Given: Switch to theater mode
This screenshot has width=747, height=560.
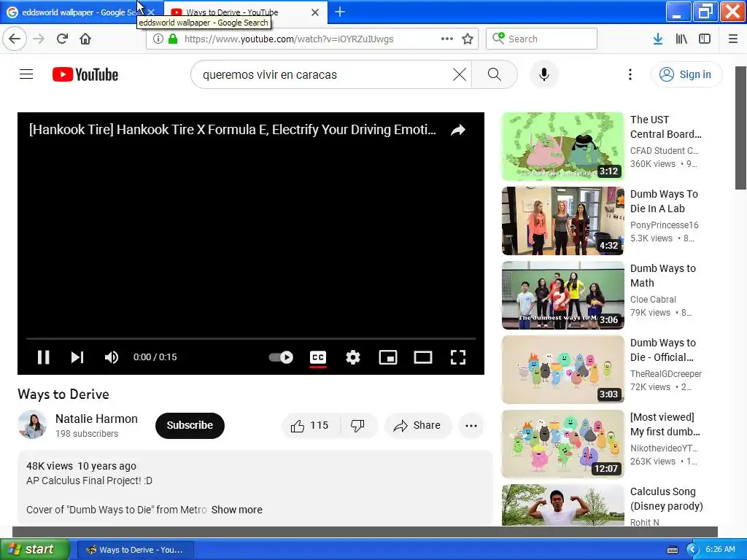Looking at the screenshot, I should [423, 357].
